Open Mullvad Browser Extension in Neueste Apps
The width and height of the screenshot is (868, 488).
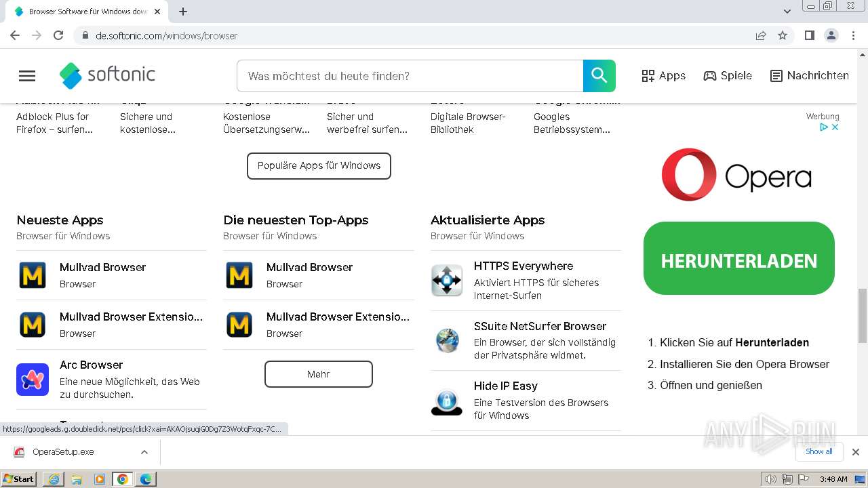tap(131, 317)
